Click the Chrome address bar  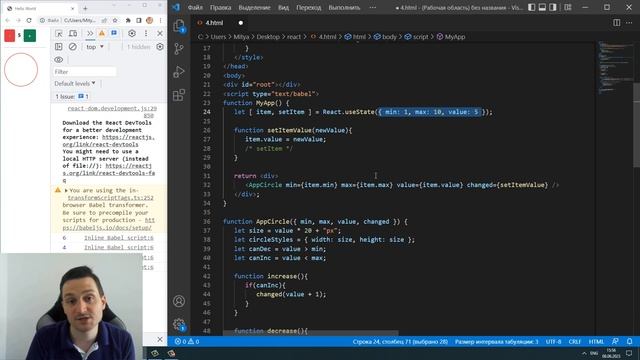(x=78, y=20)
